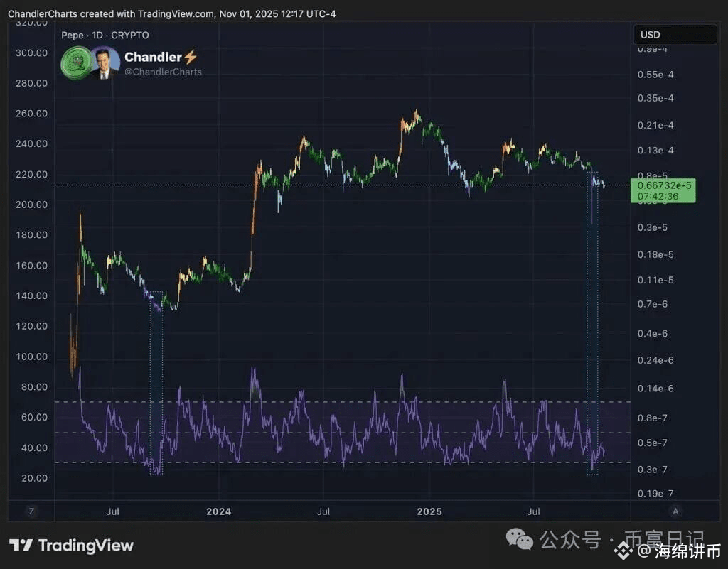Click the green current price tag 0.66732e-5
Screen dimensions: 728x569
[663, 190]
